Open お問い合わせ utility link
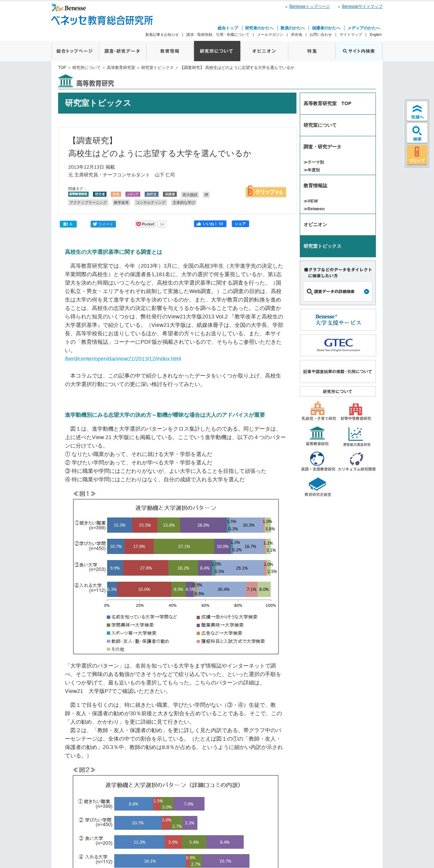Screen dimensions: 434x868 pos(320,34)
